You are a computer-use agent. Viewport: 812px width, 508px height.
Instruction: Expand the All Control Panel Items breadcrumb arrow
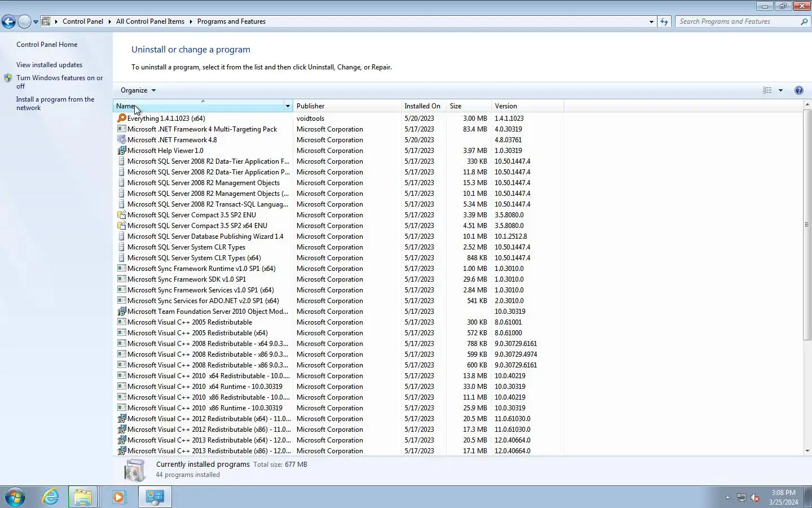click(x=191, y=21)
